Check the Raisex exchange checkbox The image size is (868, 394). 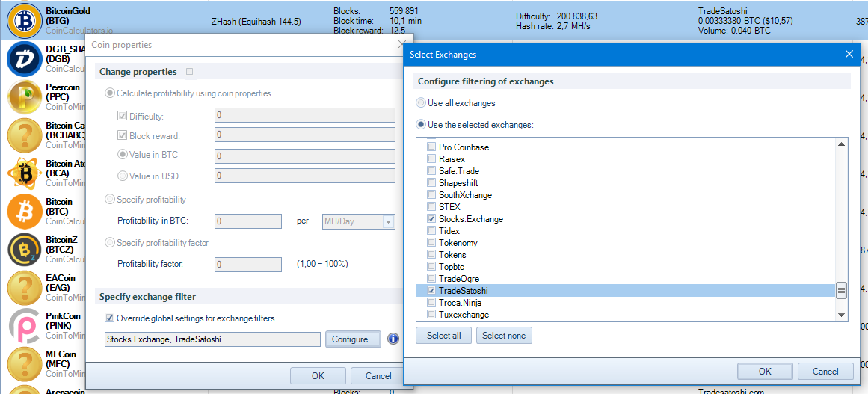431,159
